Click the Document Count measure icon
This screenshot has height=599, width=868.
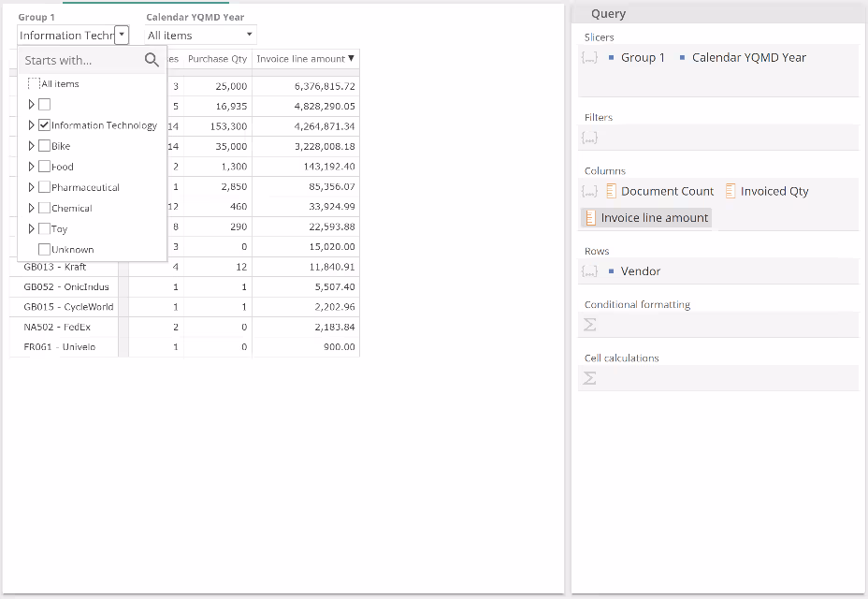611,191
